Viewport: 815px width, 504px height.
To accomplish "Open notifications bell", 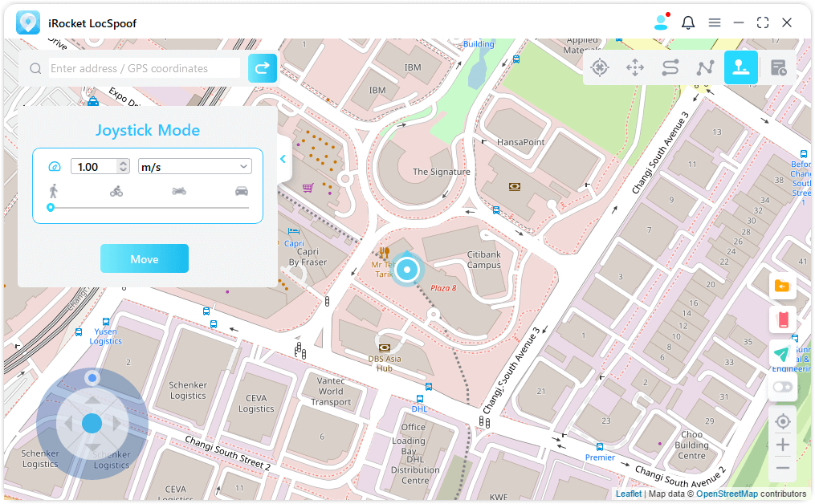I will [x=688, y=22].
